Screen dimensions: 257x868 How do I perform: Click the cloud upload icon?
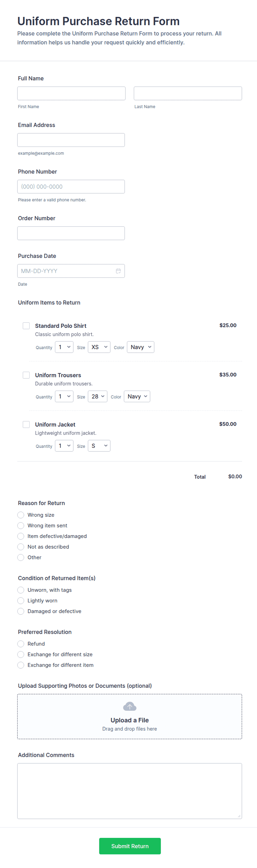point(130,706)
